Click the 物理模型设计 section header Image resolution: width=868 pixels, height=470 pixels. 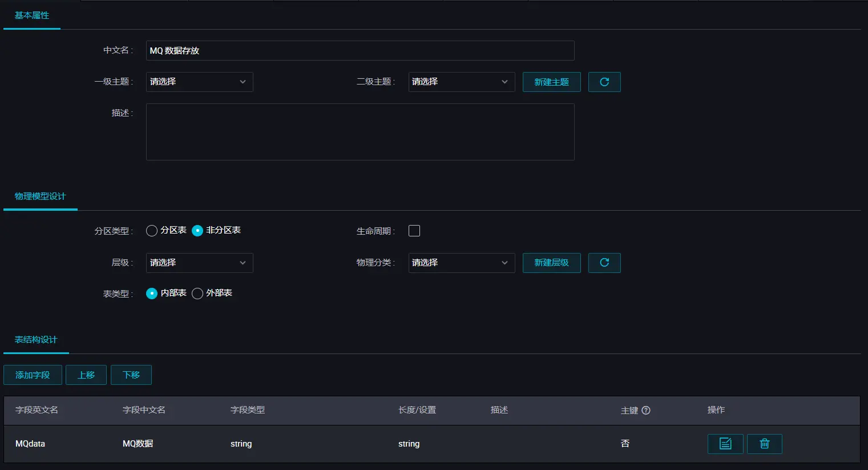click(x=40, y=196)
